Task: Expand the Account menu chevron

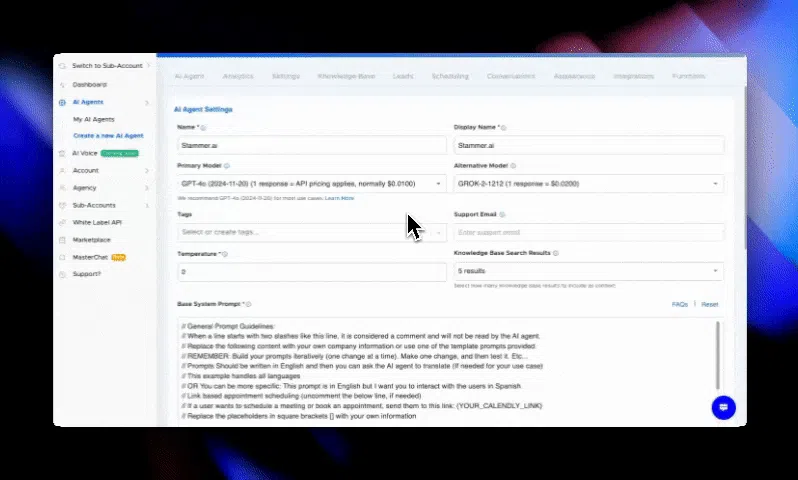Action: (147, 171)
